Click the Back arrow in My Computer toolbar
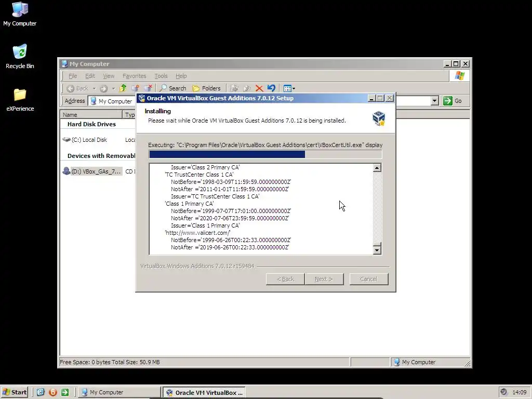 pos(78,88)
